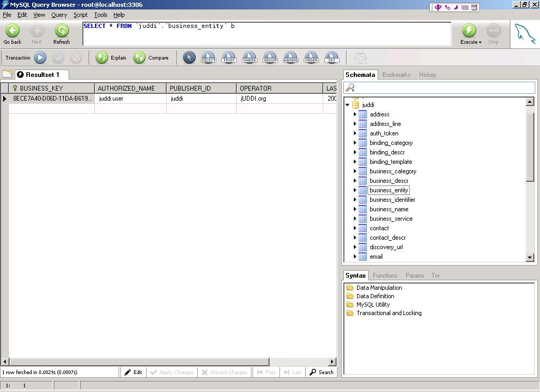540x392 pixels.
Task: Click the primary key icon in BUSINESS_KEY header
Action: [15, 88]
